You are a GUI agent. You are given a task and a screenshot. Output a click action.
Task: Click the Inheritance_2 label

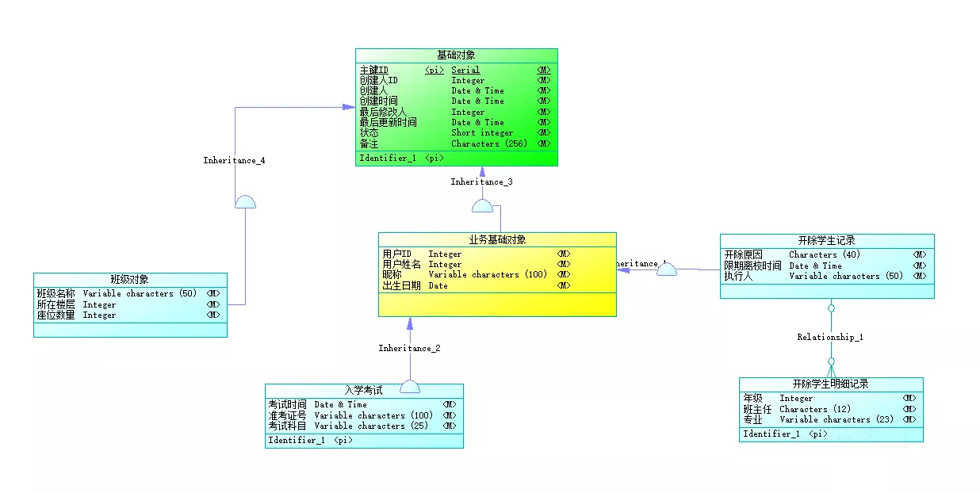(409, 348)
